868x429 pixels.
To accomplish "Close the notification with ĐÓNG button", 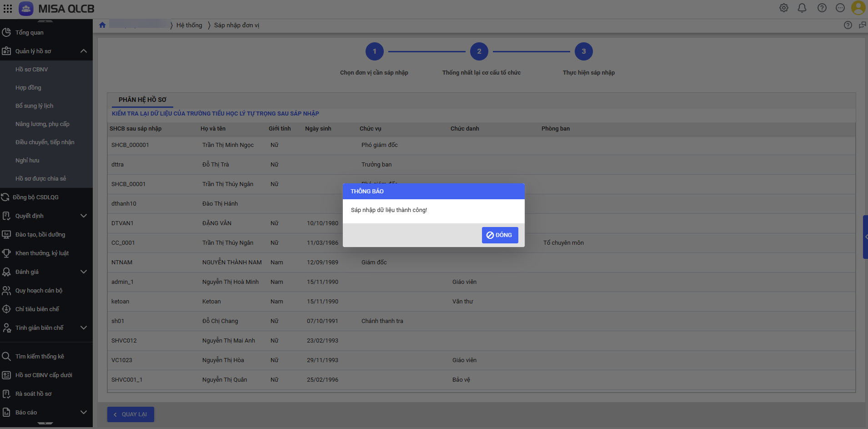I will [x=500, y=235].
